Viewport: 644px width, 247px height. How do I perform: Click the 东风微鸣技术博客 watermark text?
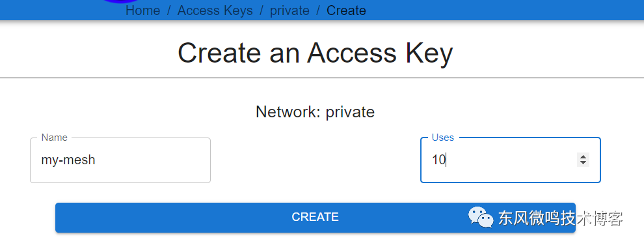click(561, 218)
